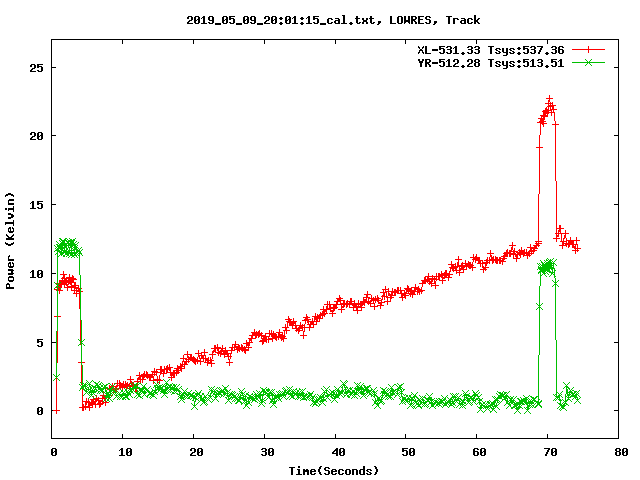Select the legend entry YR-512.28 Tsys:513.51

coord(491,63)
